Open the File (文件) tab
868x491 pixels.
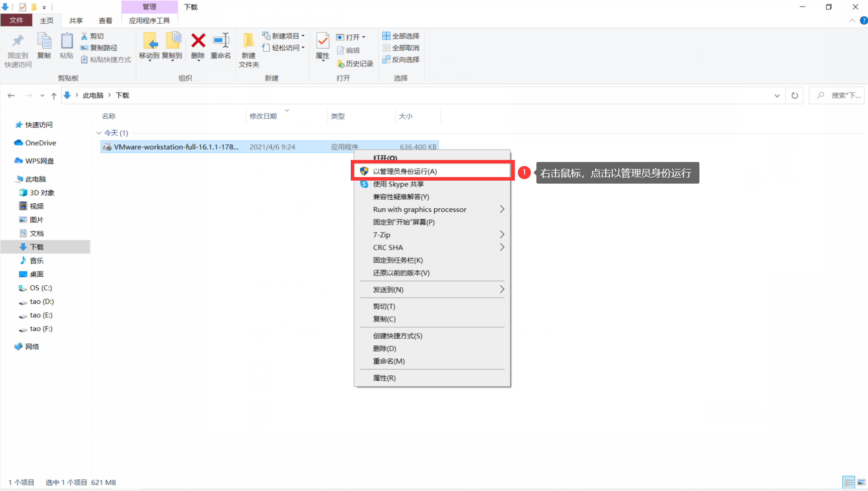point(17,21)
